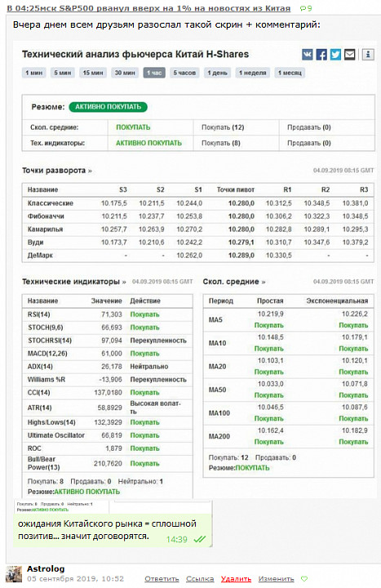Select the 5 мин timeframe tab
Image resolution: width=381 pixels, height=588 pixels.
(63, 73)
